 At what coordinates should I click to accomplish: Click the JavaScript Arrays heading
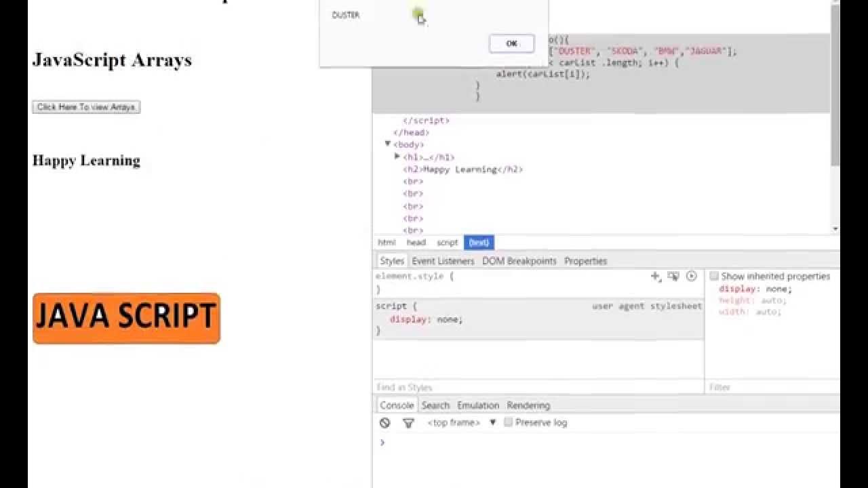pyautogui.click(x=112, y=60)
